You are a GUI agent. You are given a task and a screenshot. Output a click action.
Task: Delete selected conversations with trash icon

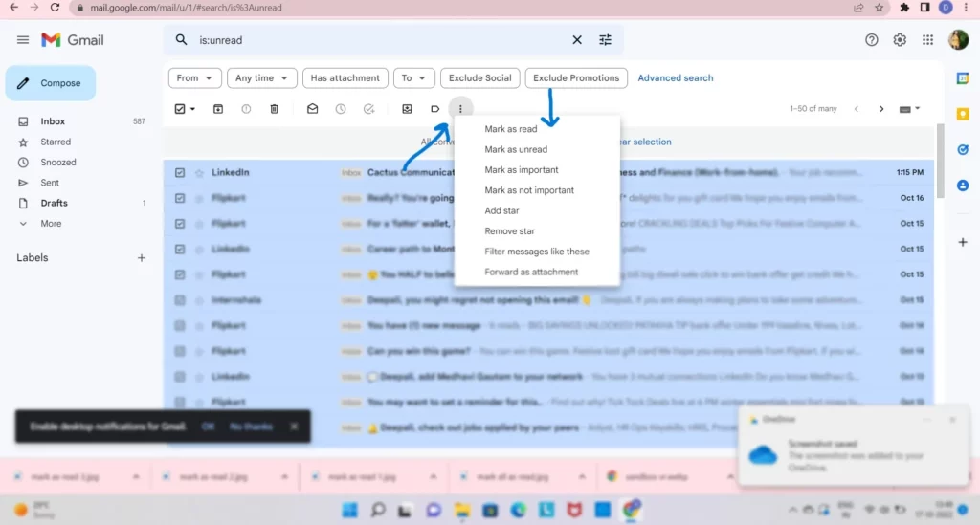point(274,109)
